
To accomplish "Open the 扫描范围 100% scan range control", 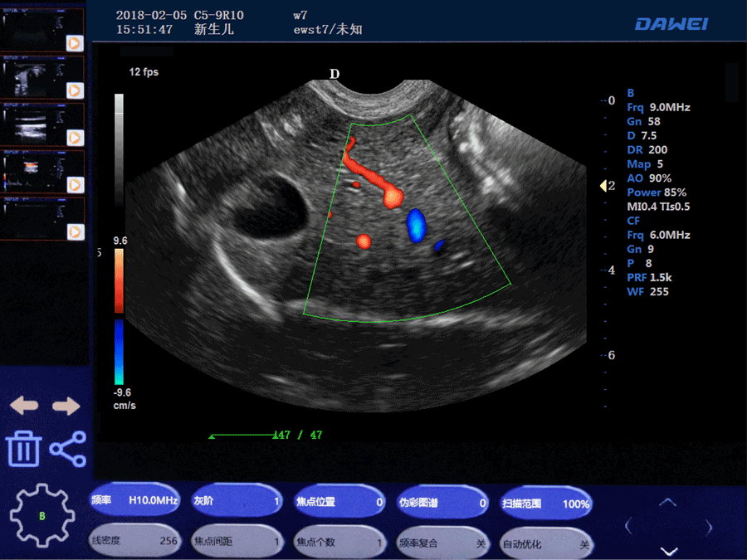I will coord(545,503).
